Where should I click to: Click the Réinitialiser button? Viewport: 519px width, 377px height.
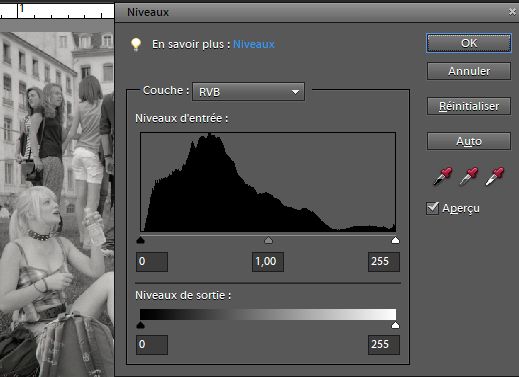469,106
